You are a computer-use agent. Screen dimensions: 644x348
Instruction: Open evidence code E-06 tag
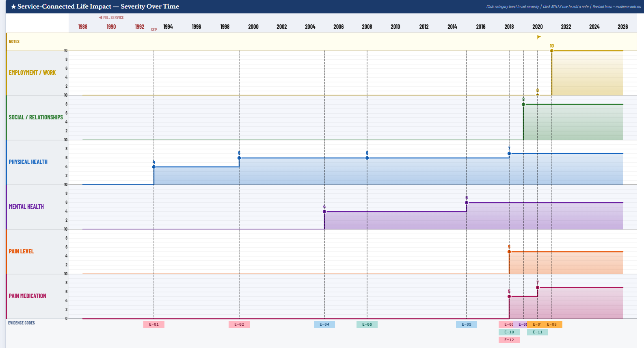tap(367, 324)
